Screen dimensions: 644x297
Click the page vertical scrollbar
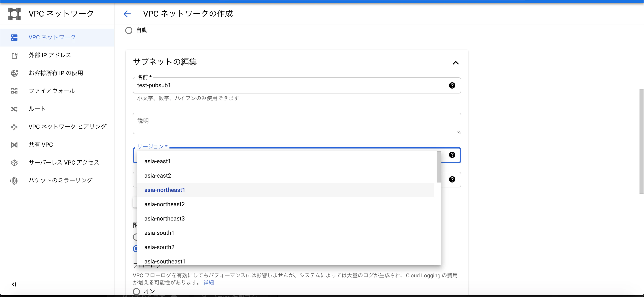[642, 141]
